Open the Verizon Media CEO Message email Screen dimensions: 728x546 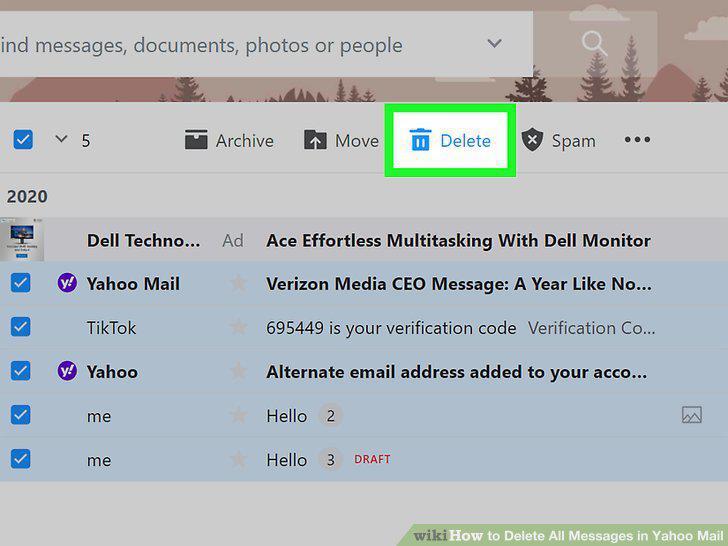click(x=459, y=284)
